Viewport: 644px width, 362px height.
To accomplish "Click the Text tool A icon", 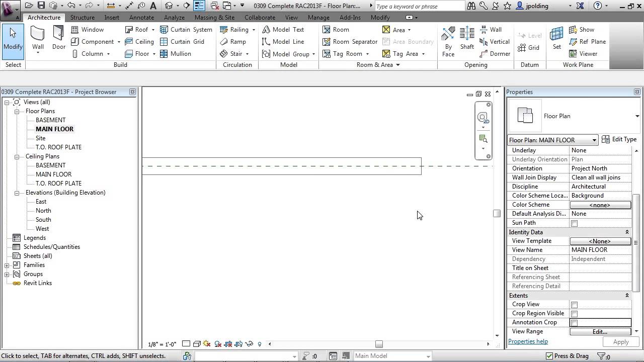I will coord(153,6).
